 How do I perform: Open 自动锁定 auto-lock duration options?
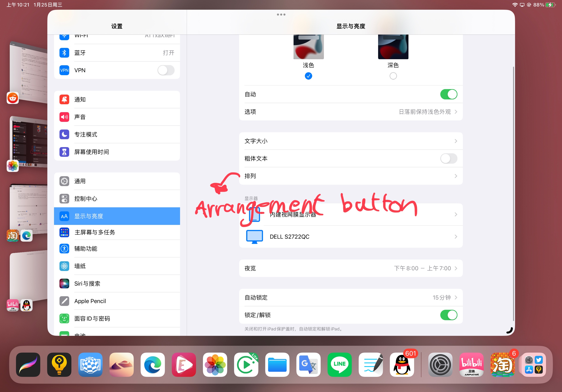[351, 298]
